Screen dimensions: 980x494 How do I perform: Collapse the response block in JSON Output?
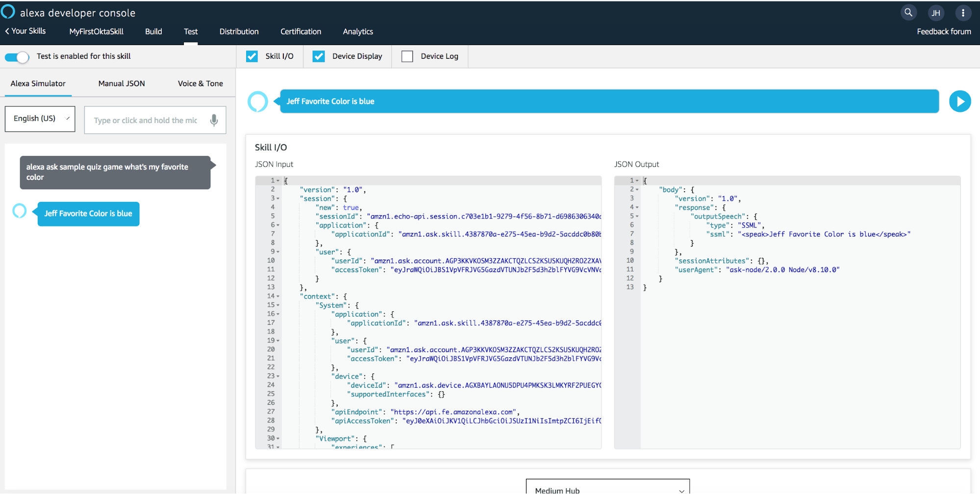click(637, 207)
